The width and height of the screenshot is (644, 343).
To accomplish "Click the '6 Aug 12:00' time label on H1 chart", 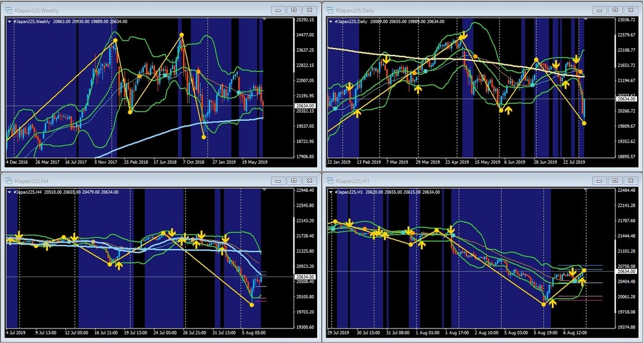I will tap(576, 332).
